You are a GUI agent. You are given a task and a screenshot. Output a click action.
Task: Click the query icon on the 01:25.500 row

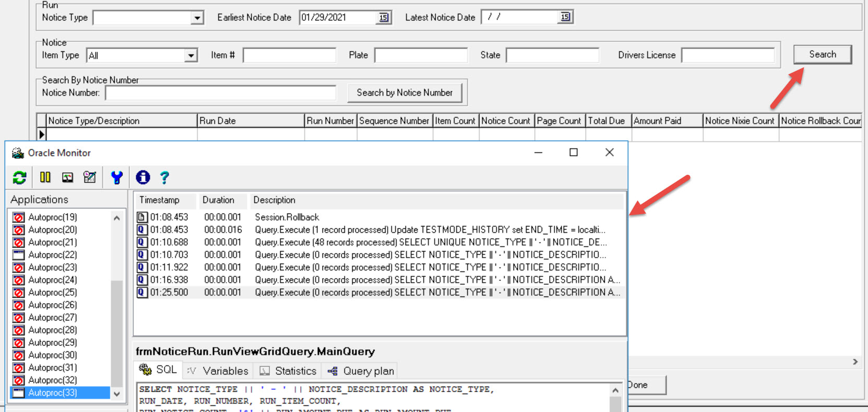click(142, 292)
